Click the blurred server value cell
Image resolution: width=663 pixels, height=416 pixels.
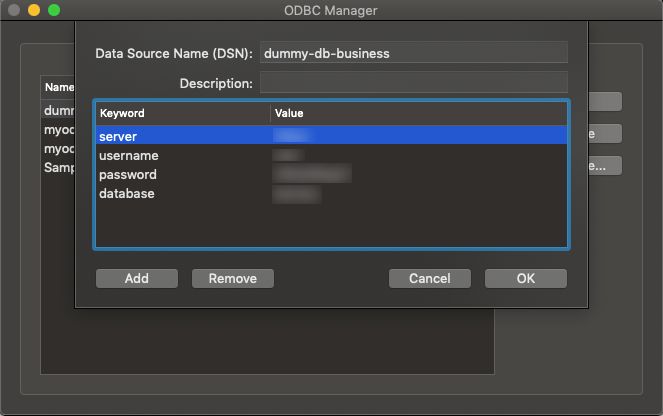point(293,135)
